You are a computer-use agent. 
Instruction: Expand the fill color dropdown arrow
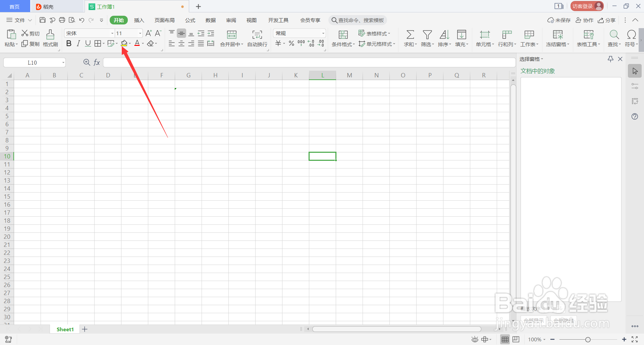[130, 44]
